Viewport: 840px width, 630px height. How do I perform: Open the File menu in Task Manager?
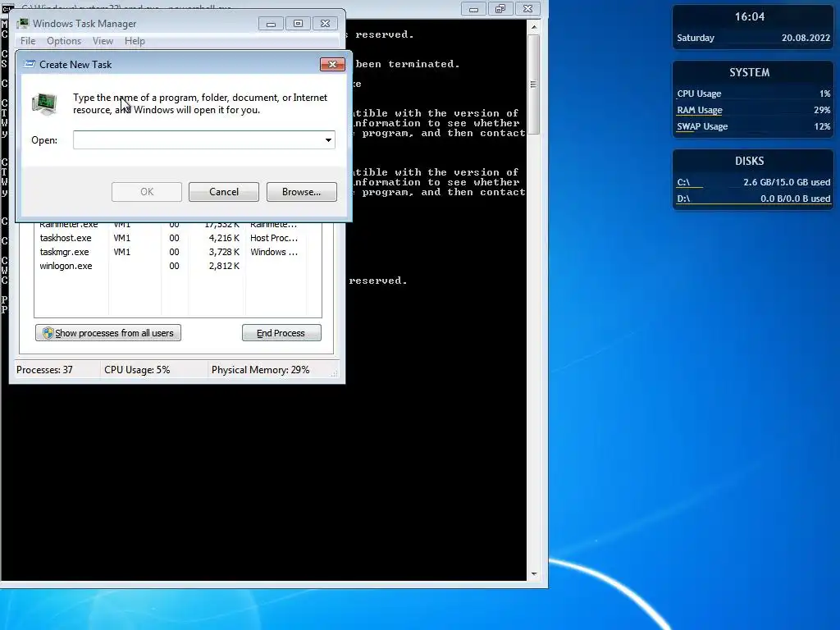coord(28,41)
